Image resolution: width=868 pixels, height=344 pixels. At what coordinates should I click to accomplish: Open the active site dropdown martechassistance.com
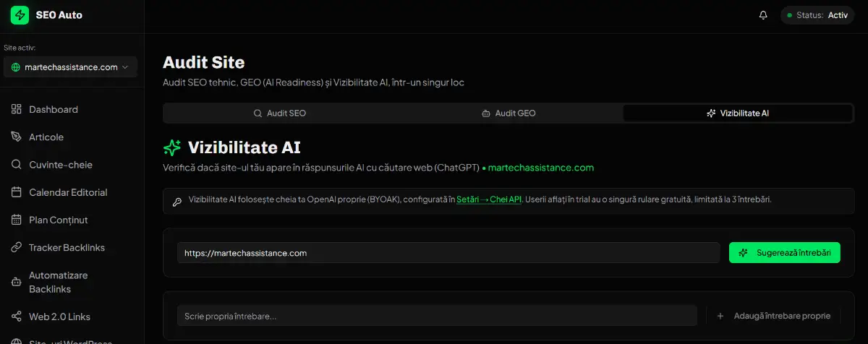[x=70, y=67]
